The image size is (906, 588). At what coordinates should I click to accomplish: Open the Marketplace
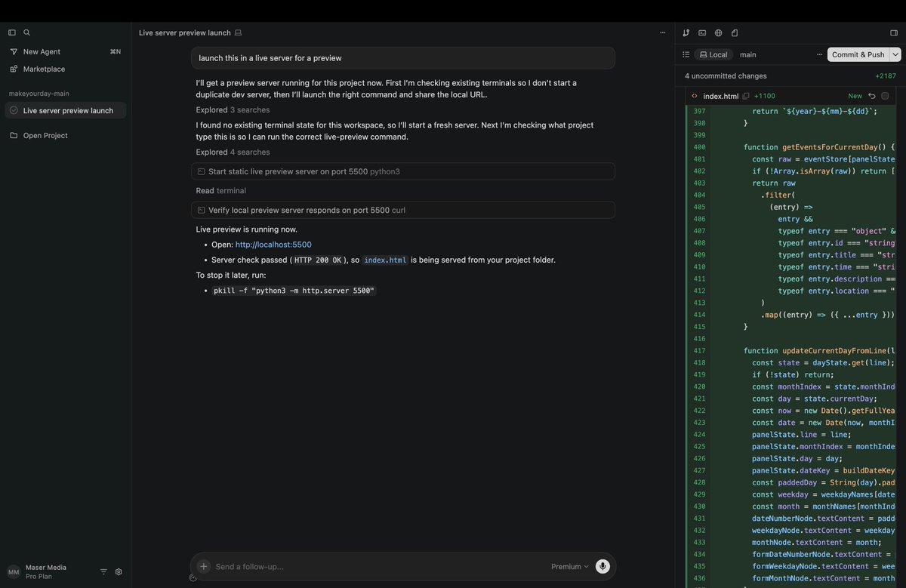[66, 69]
